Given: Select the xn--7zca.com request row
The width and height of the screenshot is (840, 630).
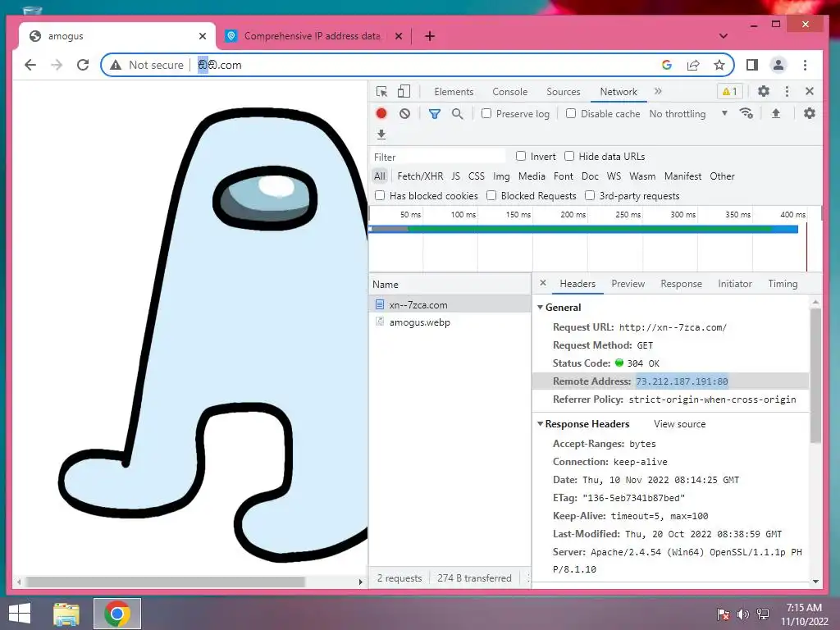Looking at the screenshot, I should [x=450, y=304].
